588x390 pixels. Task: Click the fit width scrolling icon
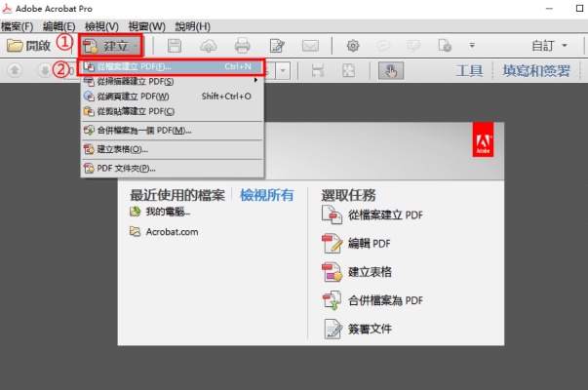pyautogui.click(x=318, y=70)
